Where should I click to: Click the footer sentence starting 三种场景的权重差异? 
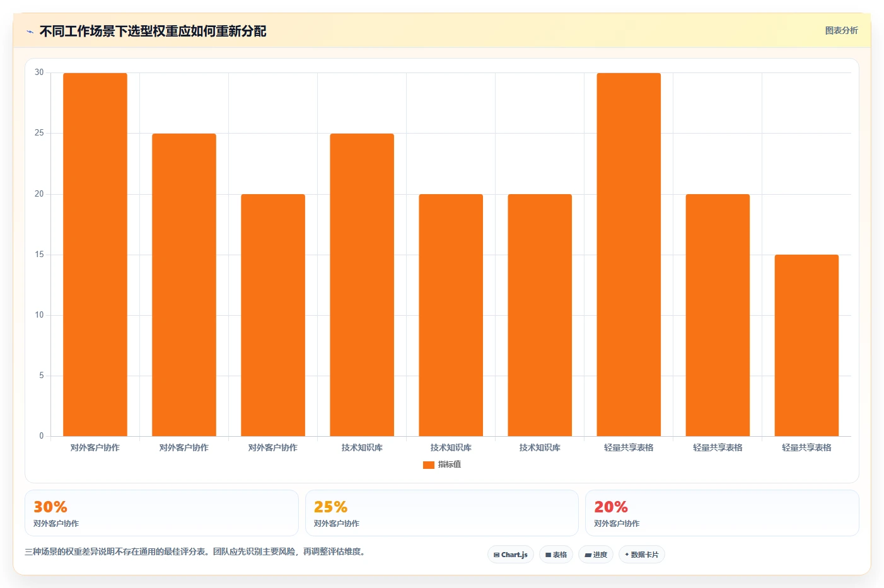195,551
